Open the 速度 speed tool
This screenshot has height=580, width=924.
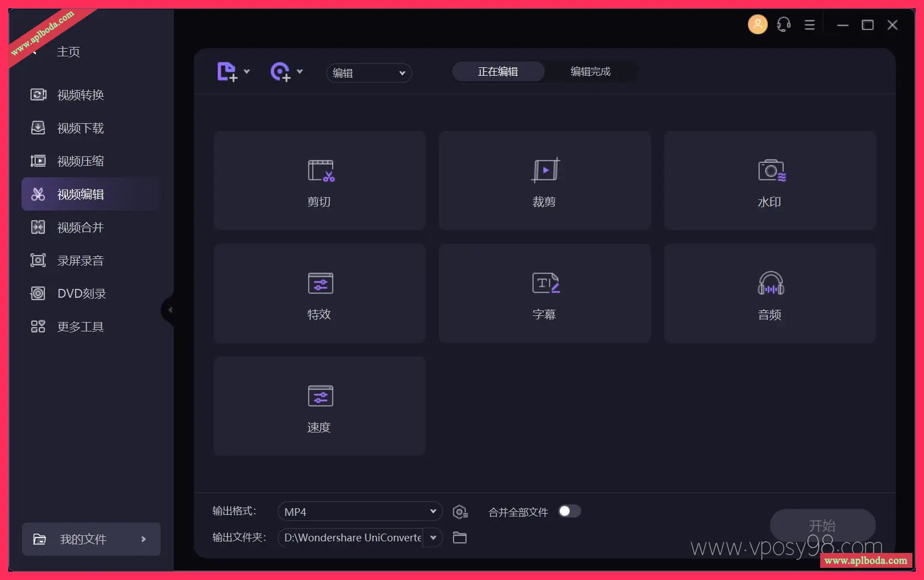[x=320, y=406]
